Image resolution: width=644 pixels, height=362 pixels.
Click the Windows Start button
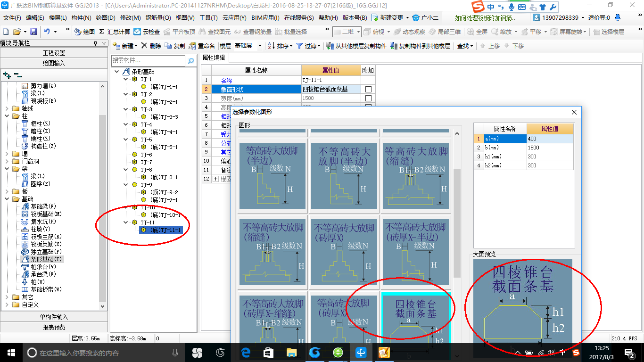coord(11,352)
